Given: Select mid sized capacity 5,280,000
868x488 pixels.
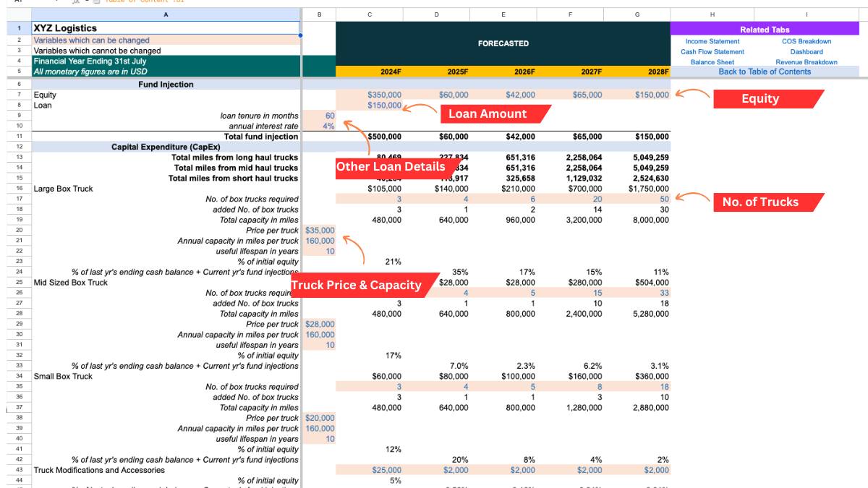Looking at the screenshot, I should [637, 314].
